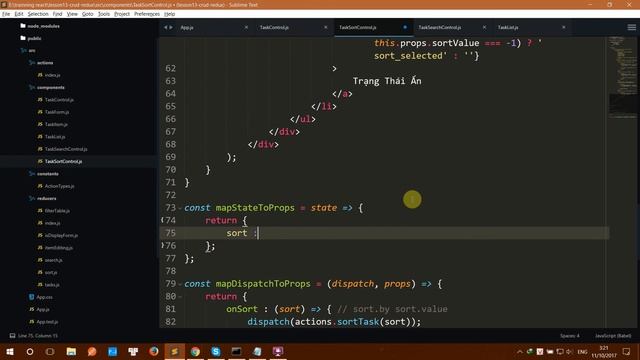This screenshot has height=360, width=640.
Task: Collapse the reducers folder
Action: [x=47, y=198]
